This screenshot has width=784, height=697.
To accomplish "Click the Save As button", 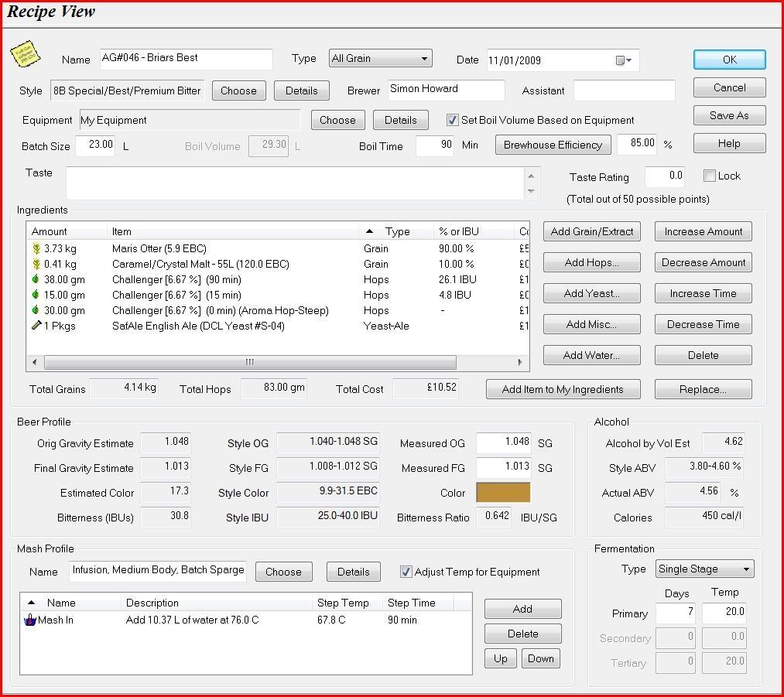I will click(730, 115).
